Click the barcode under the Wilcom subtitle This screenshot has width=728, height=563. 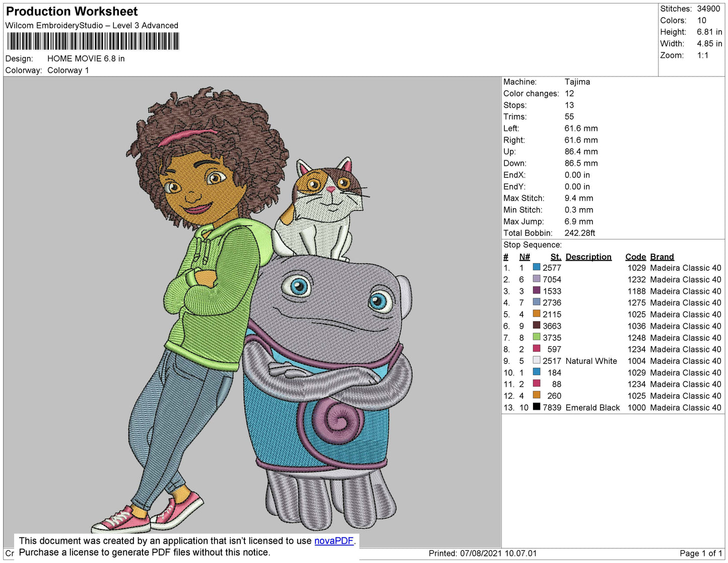click(93, 41)
